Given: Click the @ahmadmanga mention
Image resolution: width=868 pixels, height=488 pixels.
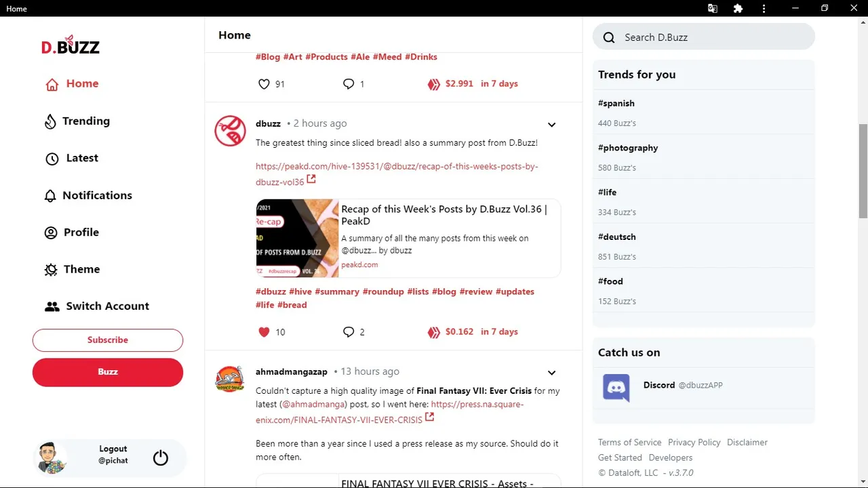Looking at the screenshot, I should tap(315, 405).
